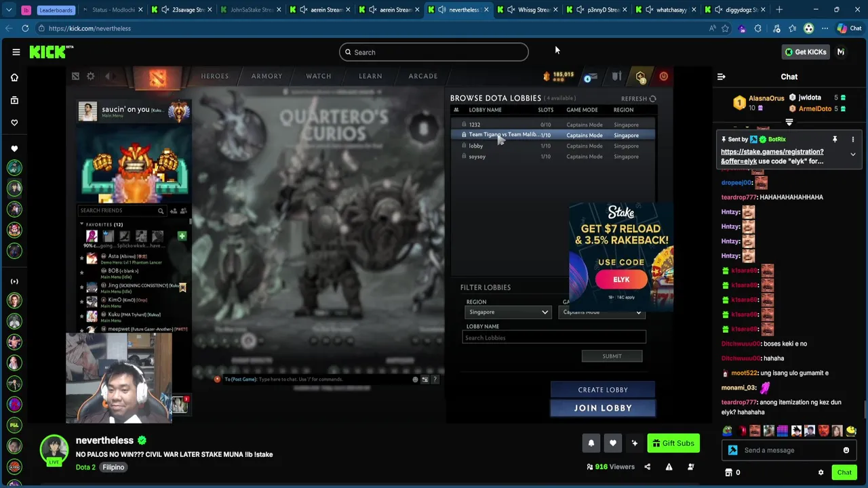Screen dimensions: 868x488
Task: Expand the pinned message with the chevron
Action: 853,155
